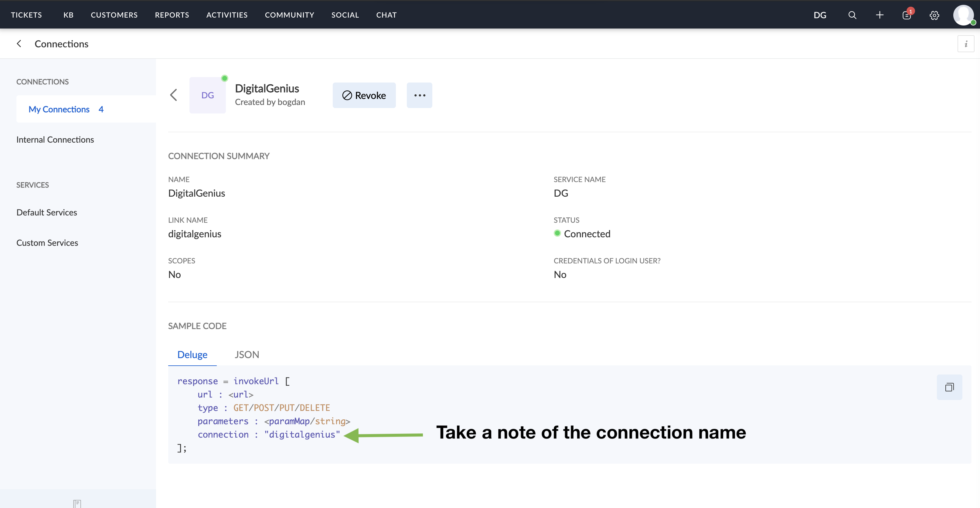
Task: Click the DigitalGenius heading title
Action: click(x=267, y=88)
